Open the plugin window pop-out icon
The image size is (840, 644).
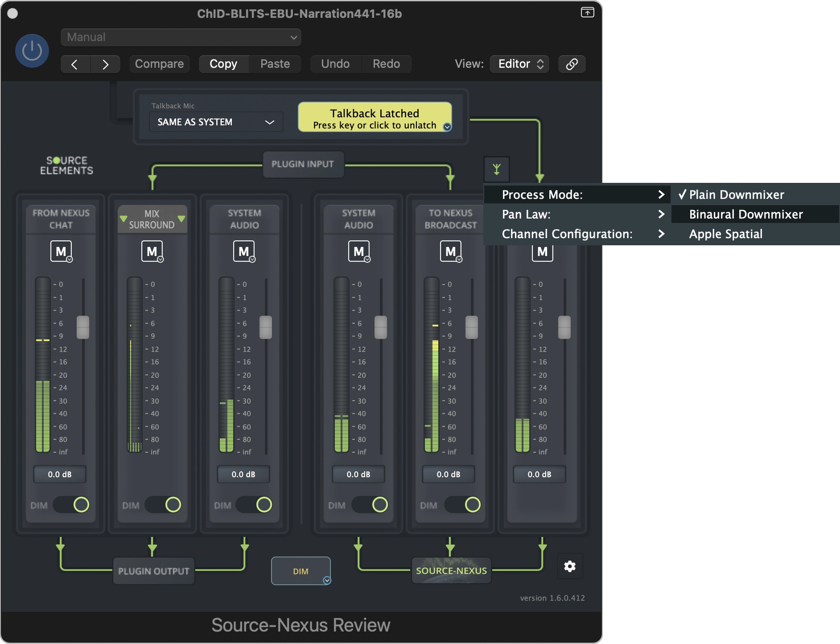pyautogui.click(x=587, y=12)
